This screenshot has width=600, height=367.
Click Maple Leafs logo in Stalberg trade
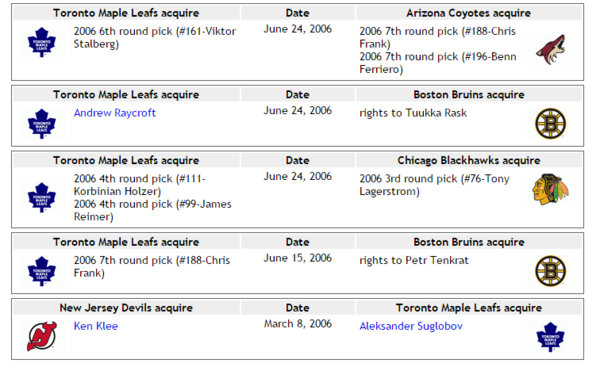[42, 42]
